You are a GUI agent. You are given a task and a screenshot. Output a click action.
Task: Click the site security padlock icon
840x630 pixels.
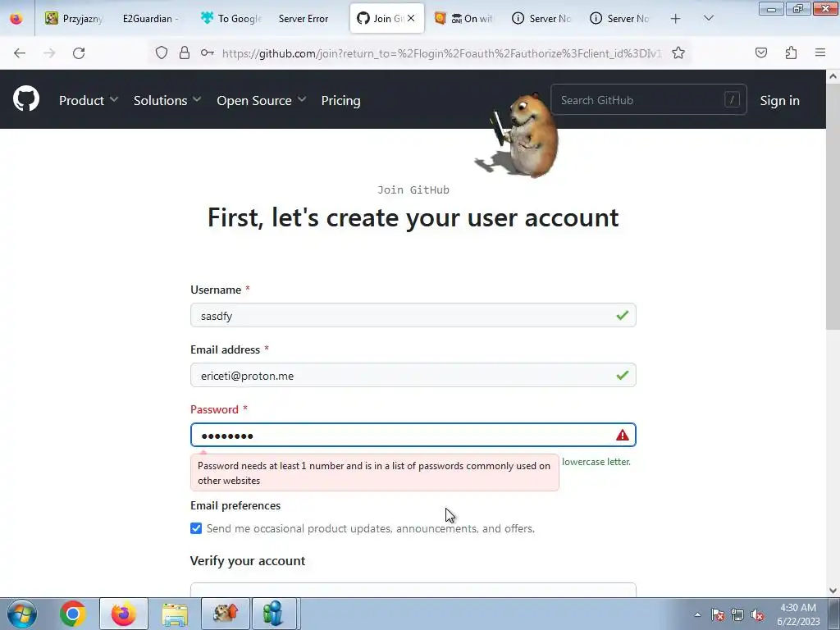tap(185, 52)
